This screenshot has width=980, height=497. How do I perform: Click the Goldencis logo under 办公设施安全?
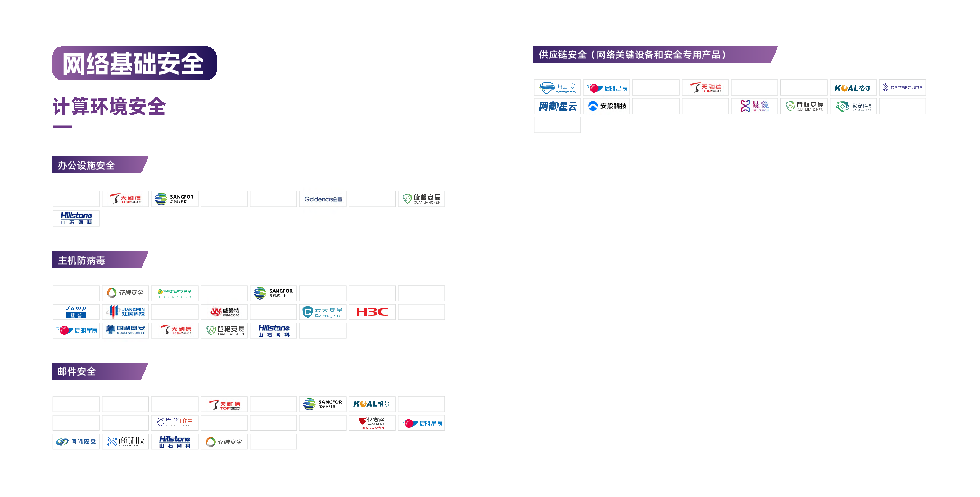pos(323,199)
